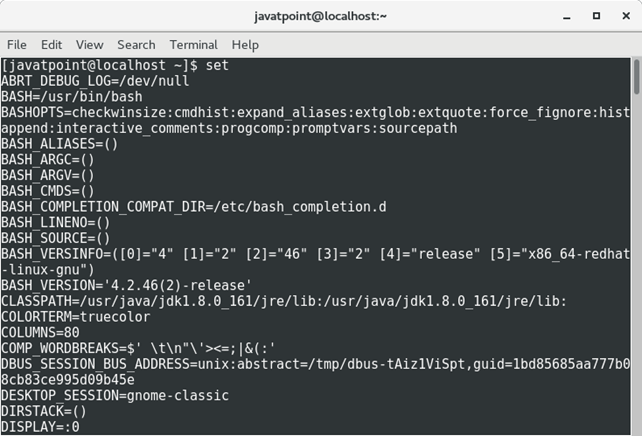Click the BASH_VERSION output line
This screenshot has width=642, height=436.
click(125, 286)
